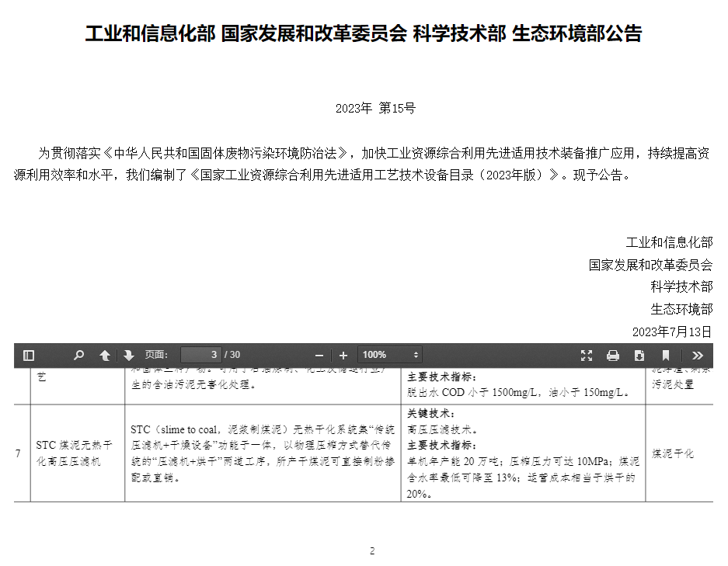The image size is (728, 566).
Task: Toggle the sidebar panel visibility
Action: tap(28, 355)
